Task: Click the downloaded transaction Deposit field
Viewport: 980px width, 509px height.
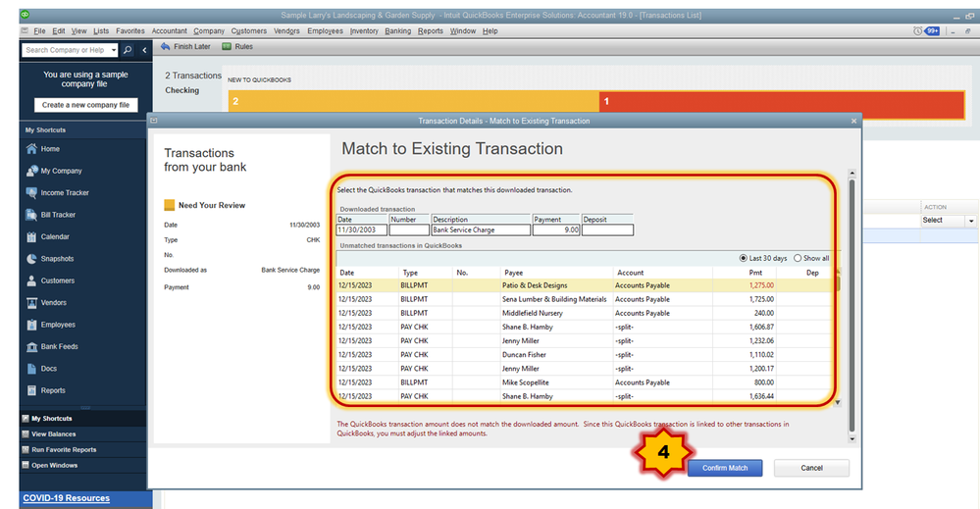Action: click(x=607, y=229)
